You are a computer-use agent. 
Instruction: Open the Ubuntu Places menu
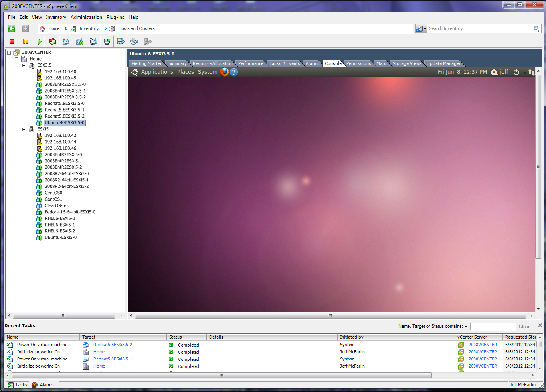(185, 72)
